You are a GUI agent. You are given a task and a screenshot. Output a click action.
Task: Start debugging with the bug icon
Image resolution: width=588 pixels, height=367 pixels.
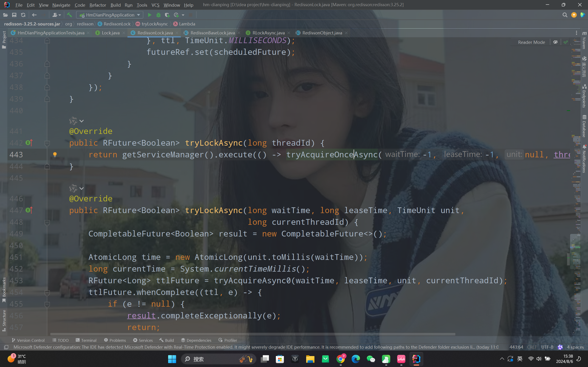click(x=158, y=15)
